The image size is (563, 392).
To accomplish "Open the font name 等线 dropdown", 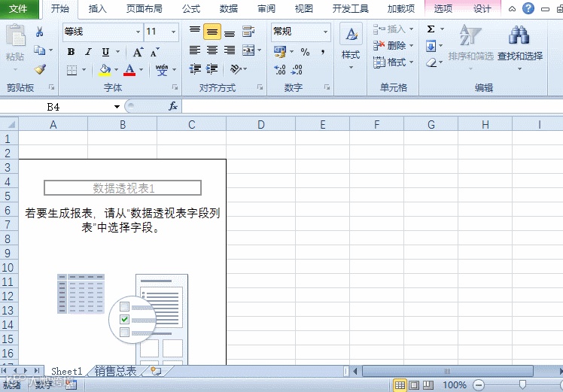I will click(138, 32).
